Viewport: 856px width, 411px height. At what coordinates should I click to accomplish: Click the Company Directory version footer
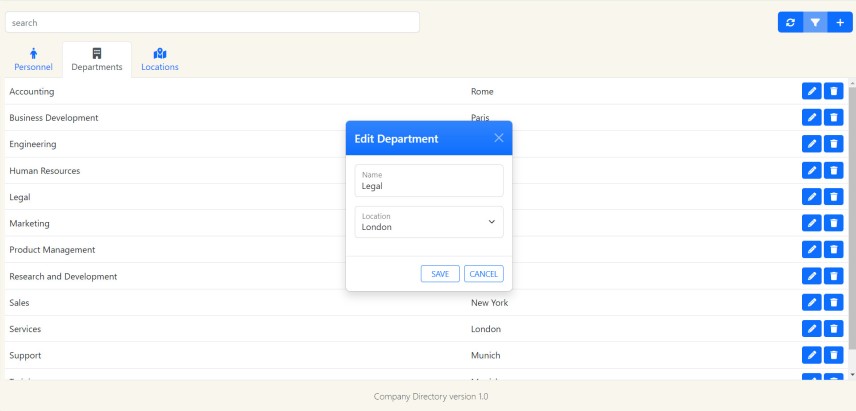click(x=431, y=396)
